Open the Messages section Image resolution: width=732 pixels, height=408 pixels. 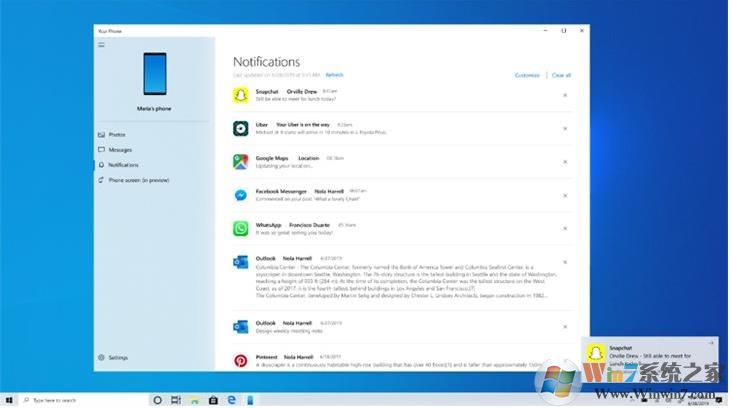click(x=120, y=150)
